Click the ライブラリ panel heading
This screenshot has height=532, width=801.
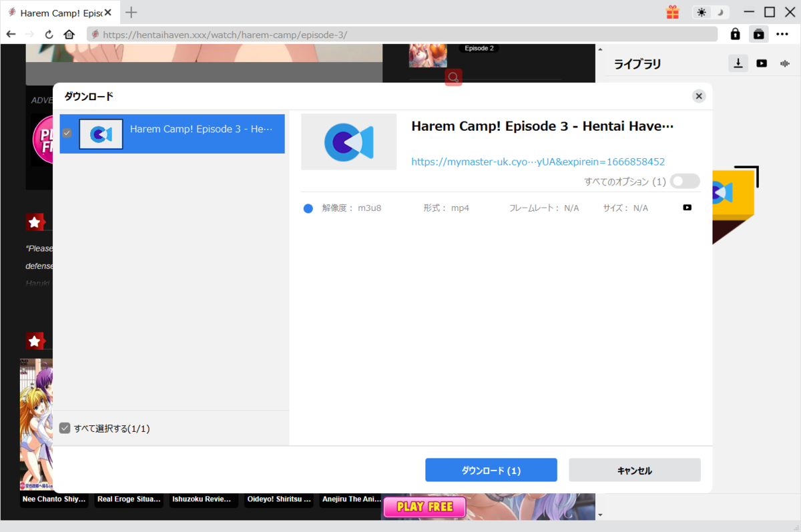[x=637, y=64]
